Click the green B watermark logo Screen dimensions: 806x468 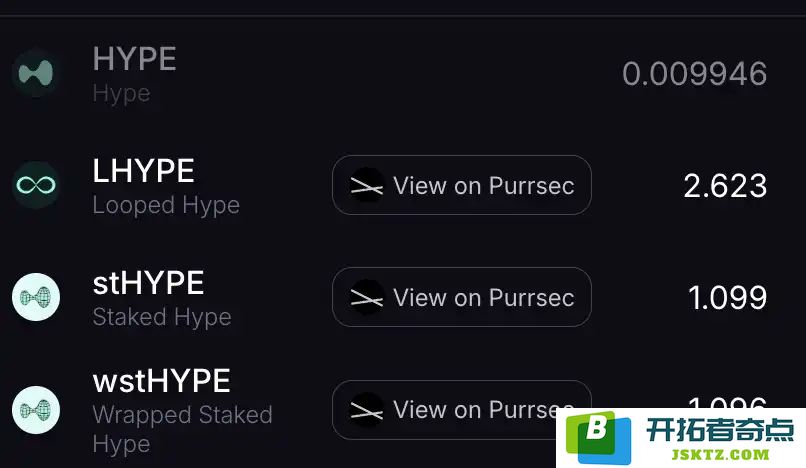599,438
